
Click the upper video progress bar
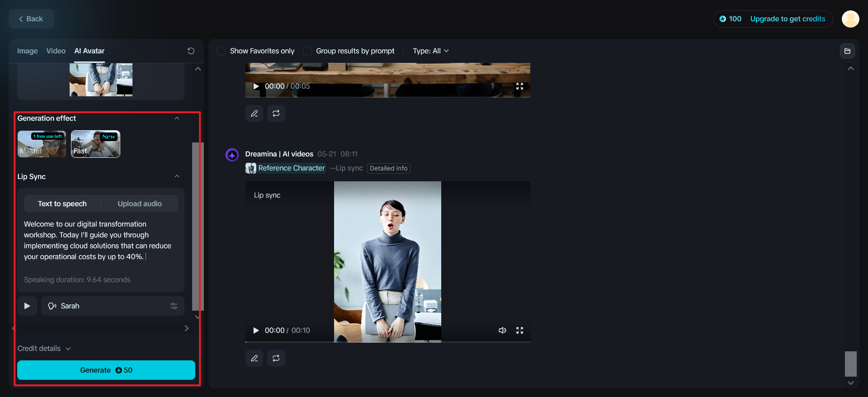point(388,97)
